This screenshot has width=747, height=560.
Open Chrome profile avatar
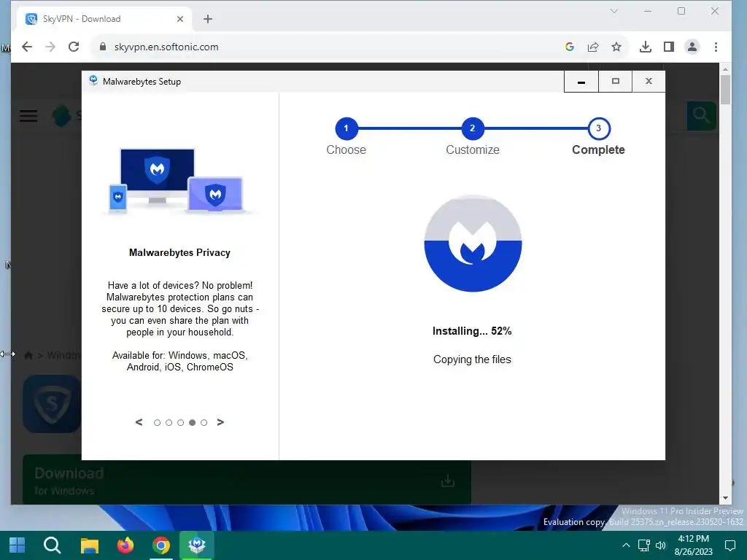692,47
